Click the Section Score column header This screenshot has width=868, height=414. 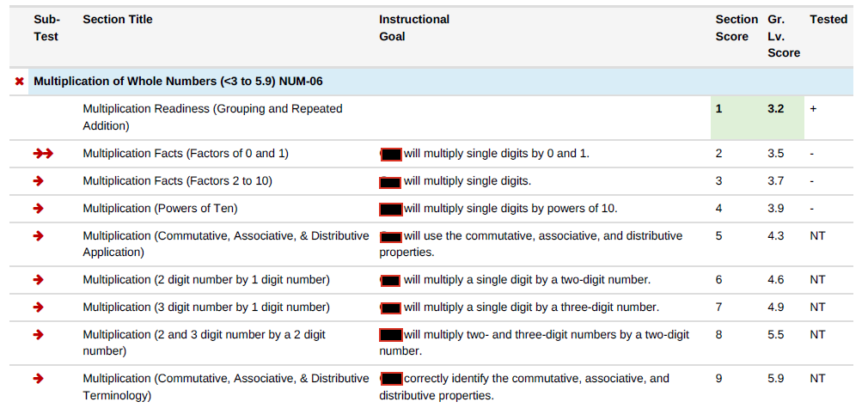tap(737, 27)
